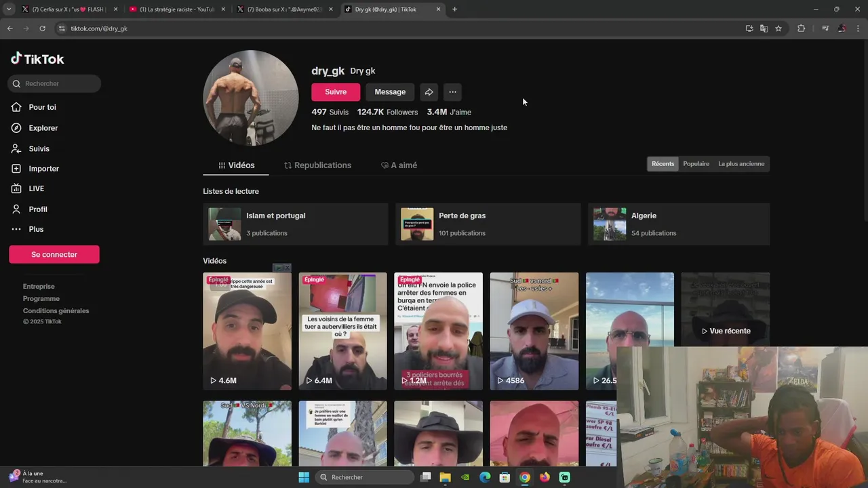Image resolution: width=868 pixels, height=488 pixels.
Task: Bookmark this page with star icon
Action: click(x=778, y=28)
